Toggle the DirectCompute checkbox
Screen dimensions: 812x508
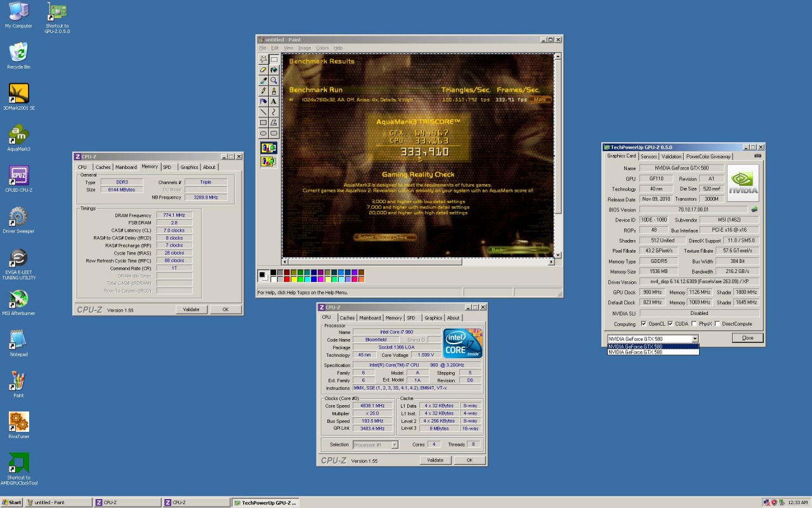(x=717, y=324)
